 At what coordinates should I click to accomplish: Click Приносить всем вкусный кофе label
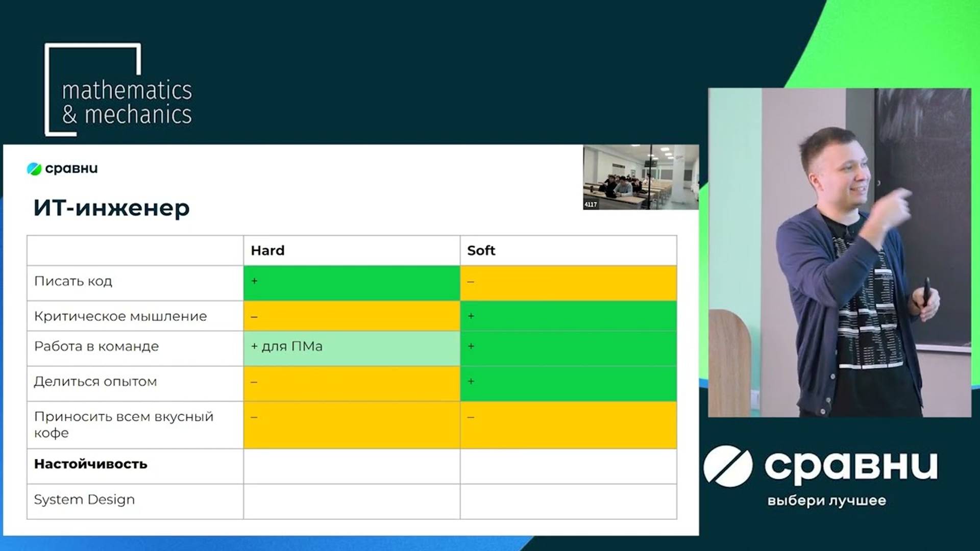pos(124,424)
